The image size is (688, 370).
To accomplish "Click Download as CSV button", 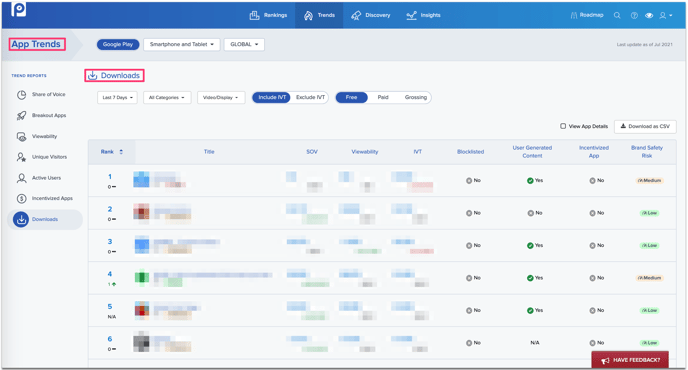I will [x=645, y=126].
